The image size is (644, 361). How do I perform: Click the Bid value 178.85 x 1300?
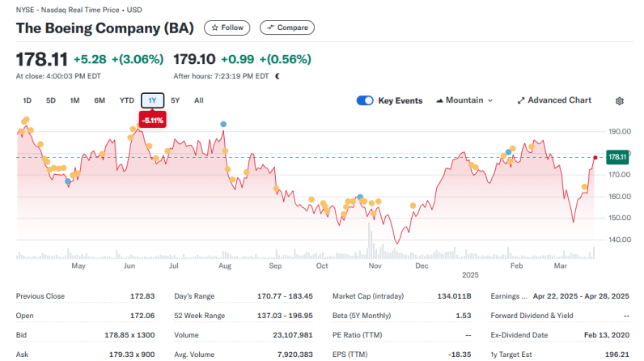point(129,335)
